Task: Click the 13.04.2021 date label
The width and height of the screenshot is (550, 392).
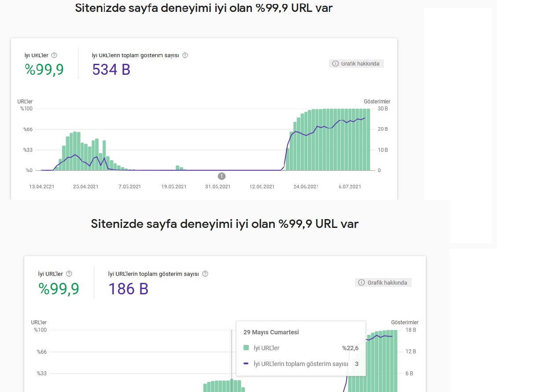Action: point(42,187)
